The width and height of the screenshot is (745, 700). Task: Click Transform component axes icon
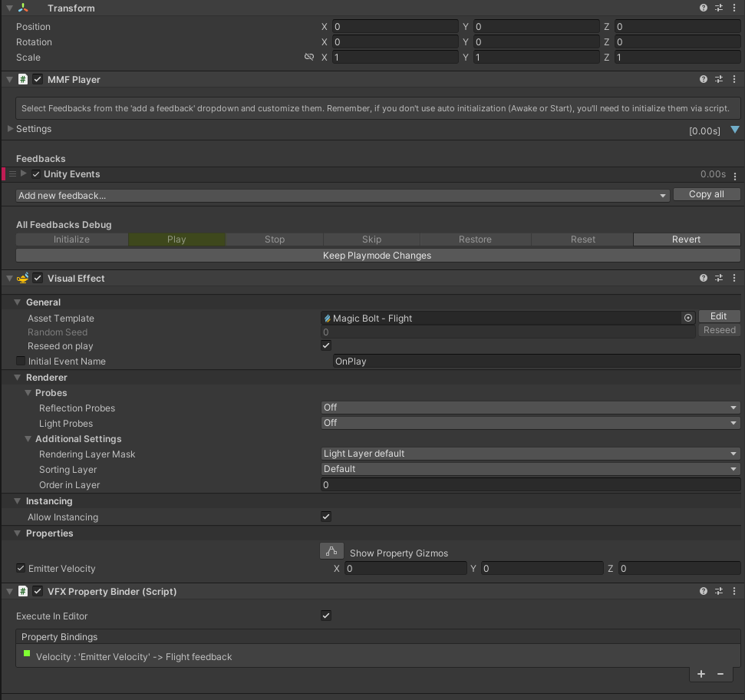(23, 8)
